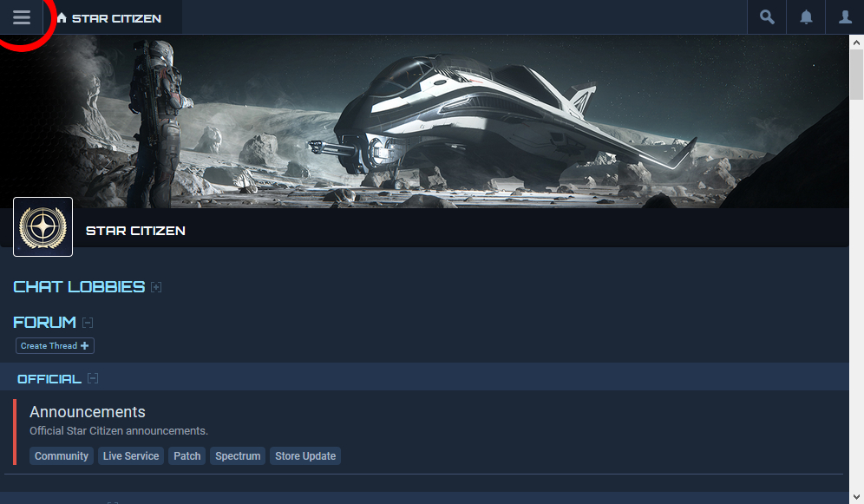
Task: Expand the Chat Lobbies section
Action: click(156, 287)
